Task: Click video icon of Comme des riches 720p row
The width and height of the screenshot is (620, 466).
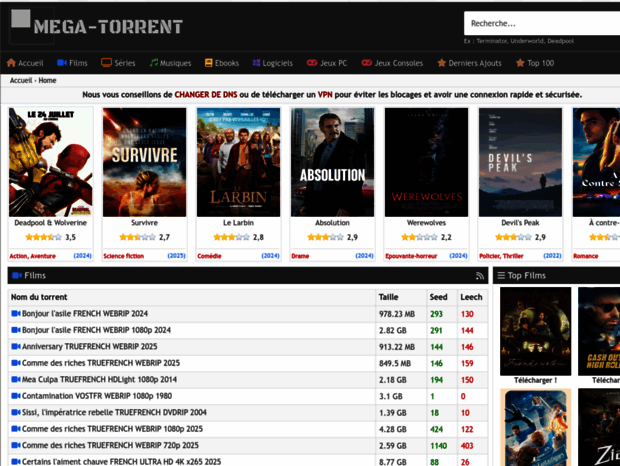Action: (16, 445)
